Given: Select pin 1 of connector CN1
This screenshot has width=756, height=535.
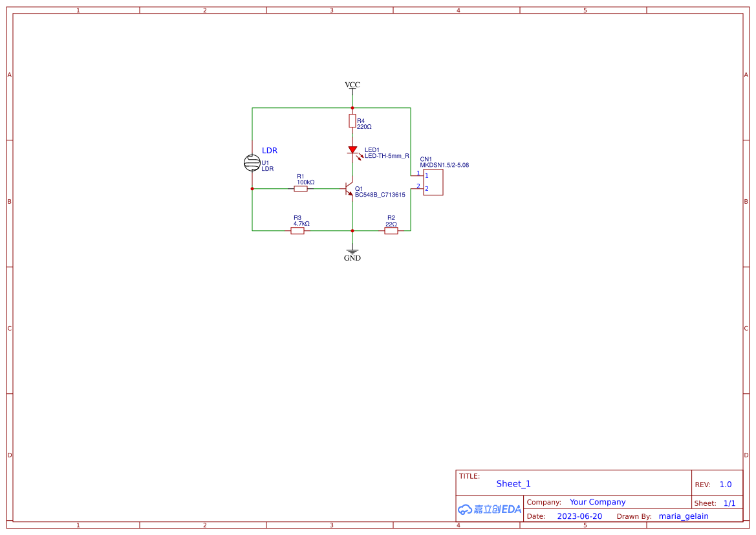Looking at the screenshot, I should coord(418,175).
